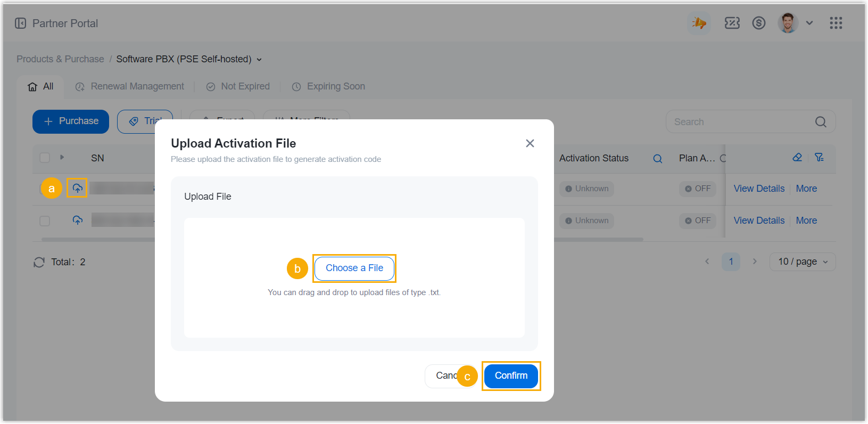This screenshot has height=424, width=868.
Task: Click the clear filters eraser icon
Action: pyautogui.click(x=797, y=157)
